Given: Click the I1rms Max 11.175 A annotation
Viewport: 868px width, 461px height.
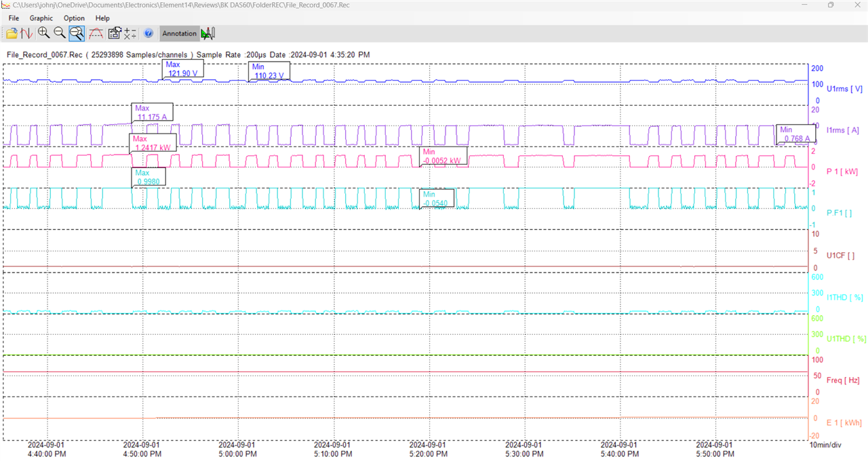Looking at the screenshot, I should (153, 113).
